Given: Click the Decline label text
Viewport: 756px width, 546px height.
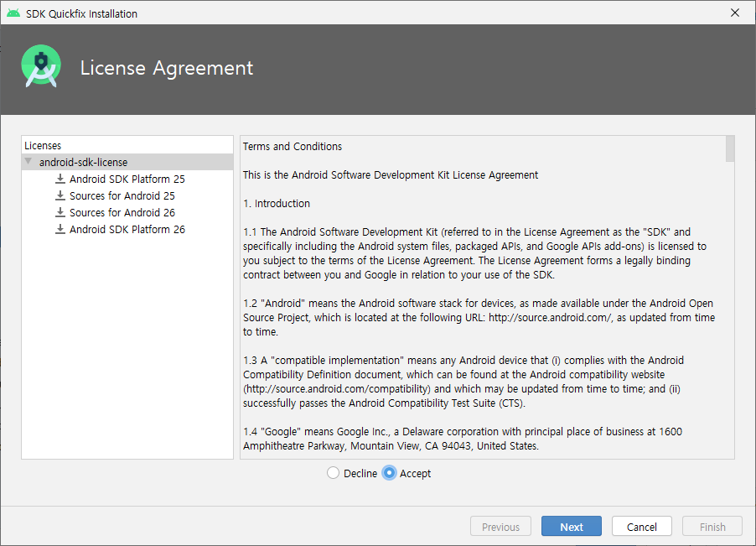Looking at the screenshot, I should tap(360, 474).
